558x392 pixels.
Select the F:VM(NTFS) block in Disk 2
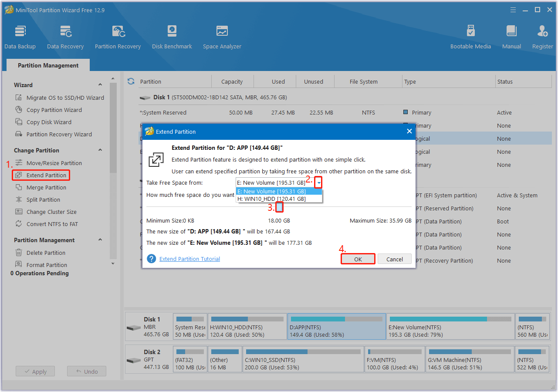pyautogui.click(x=395, y=359)
